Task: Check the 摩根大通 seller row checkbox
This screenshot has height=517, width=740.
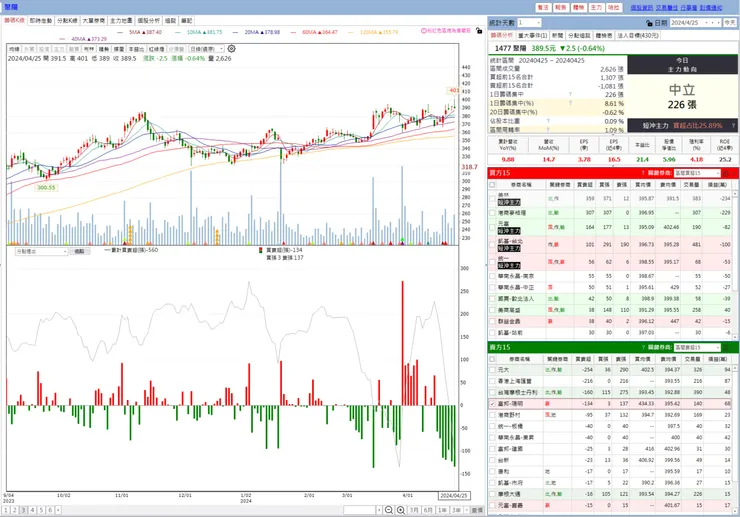Action: (x=492, y=494)
